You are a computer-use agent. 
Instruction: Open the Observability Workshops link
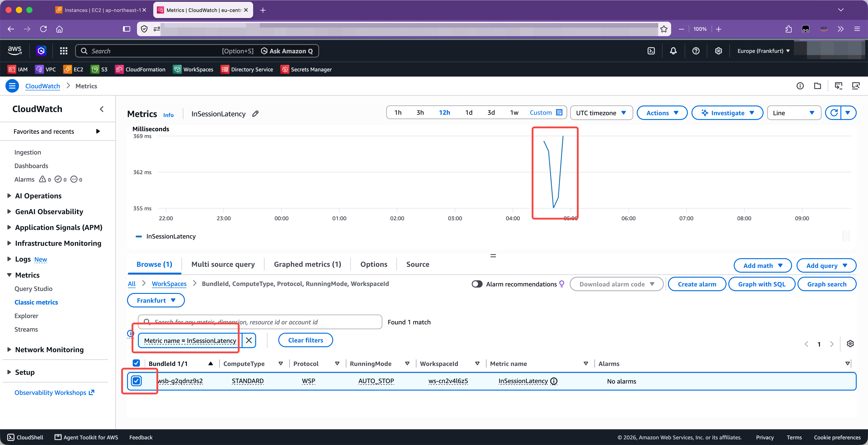coord(54,393)
